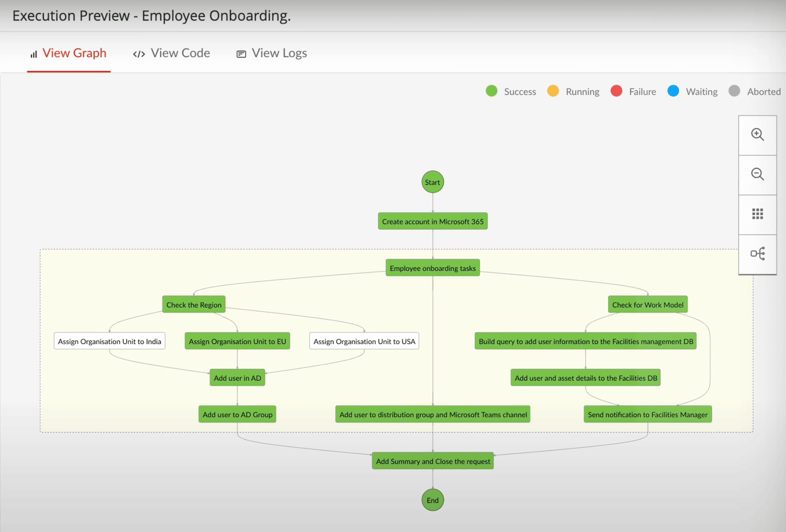Select Send notification to Facilities Manager node
Viewport: 786px width, 532px height.
647,414
